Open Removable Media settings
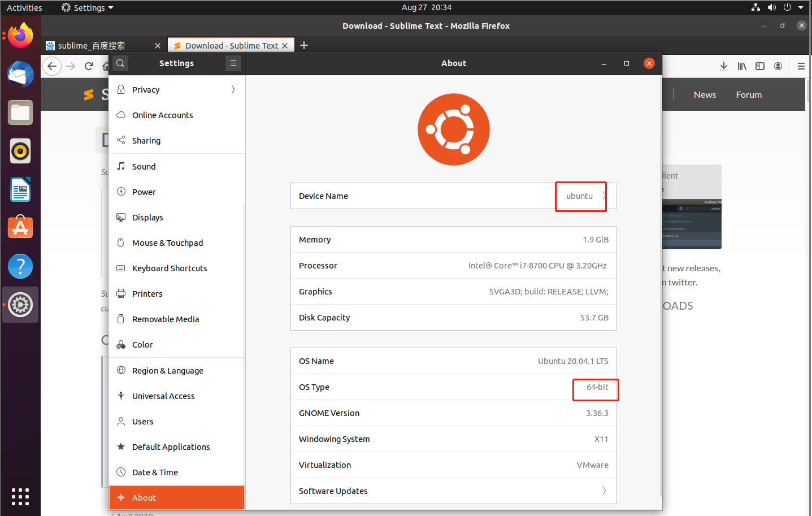812x516 pixels. click(x=177, y=319)
